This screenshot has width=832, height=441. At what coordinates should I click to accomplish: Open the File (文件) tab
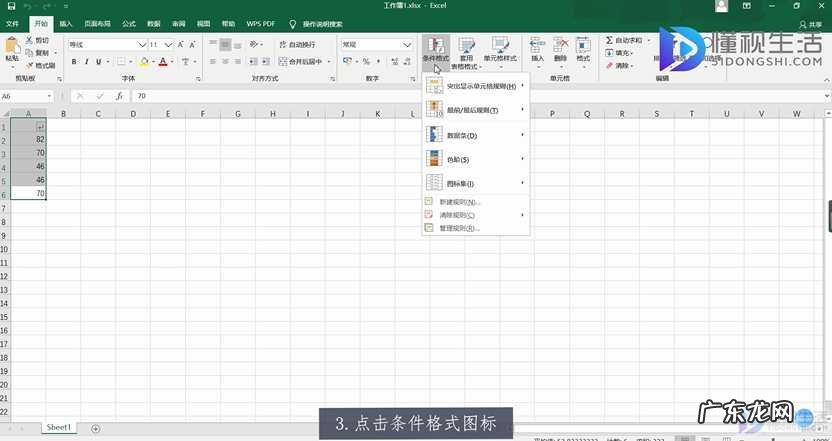pyautogui.click(x=12, y=24)
